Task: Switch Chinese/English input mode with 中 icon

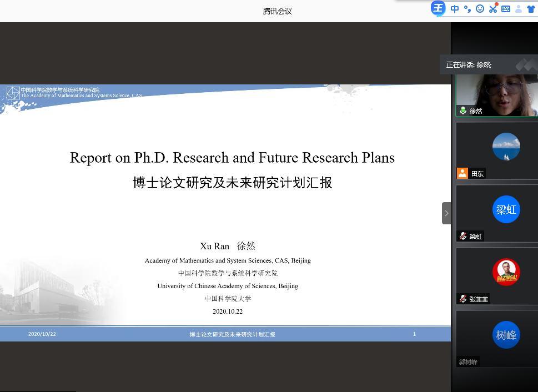Action: click(455, 9)
